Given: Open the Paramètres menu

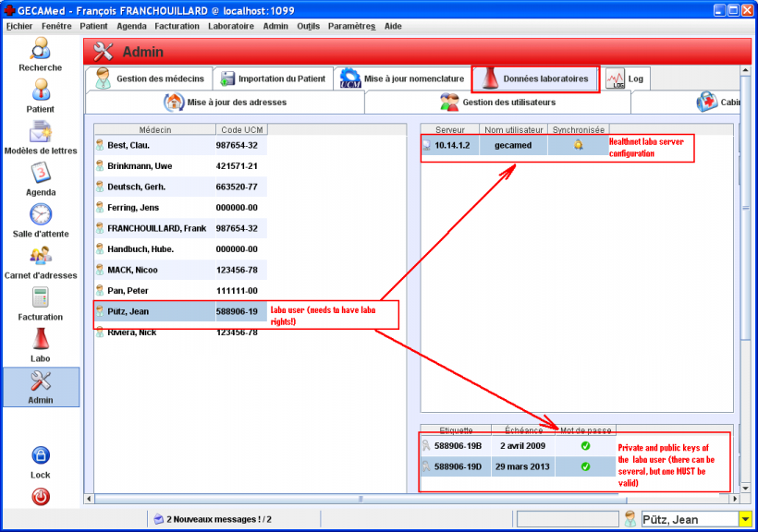Looking at the screenshot, I should pyautogui.click(x=351, y=26).
